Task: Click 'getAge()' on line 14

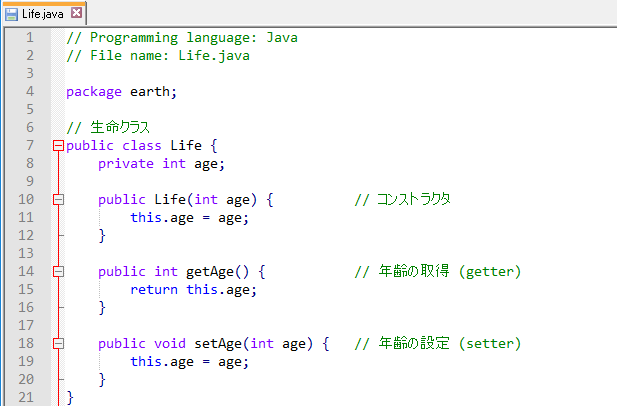Action: (218, 272)
